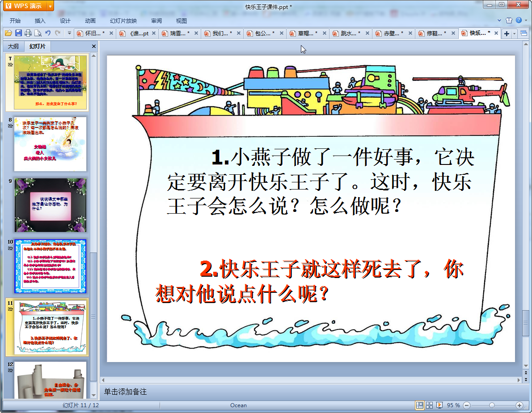Open the window arrangement icon beside tabs
Screen dimensions: 532x413
pos(524,33)
